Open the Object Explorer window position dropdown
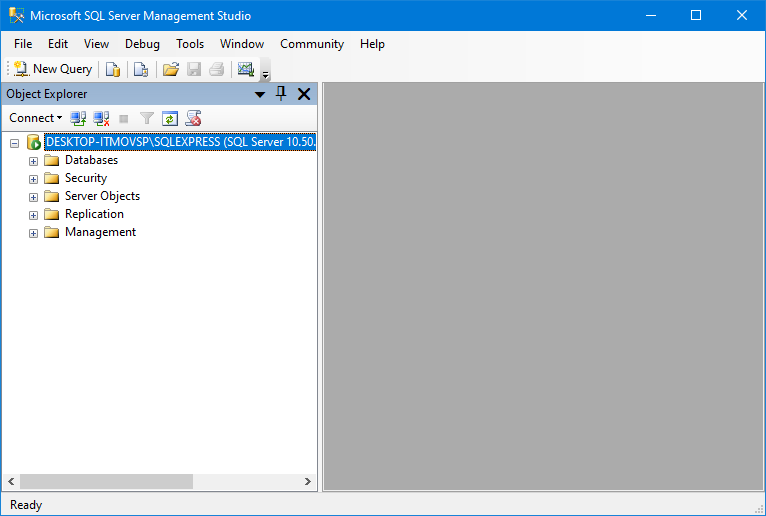This screenshot has width=766, height=516. (x=260, y=94)
